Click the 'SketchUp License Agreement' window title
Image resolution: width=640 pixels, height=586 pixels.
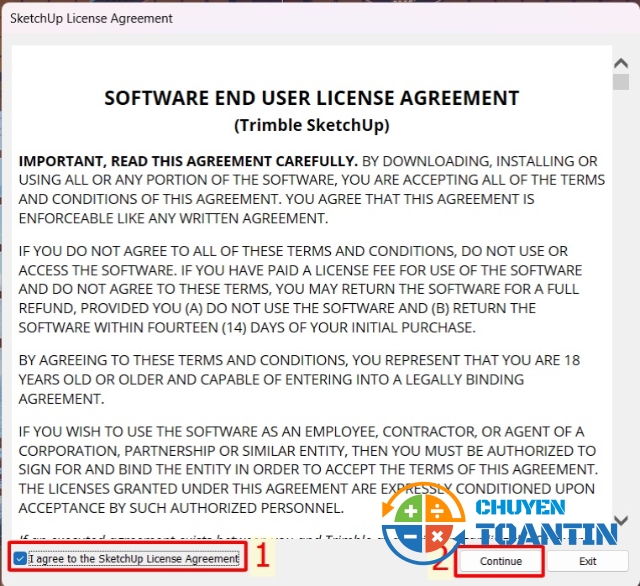pyautogui.click(x=91, y=19)
